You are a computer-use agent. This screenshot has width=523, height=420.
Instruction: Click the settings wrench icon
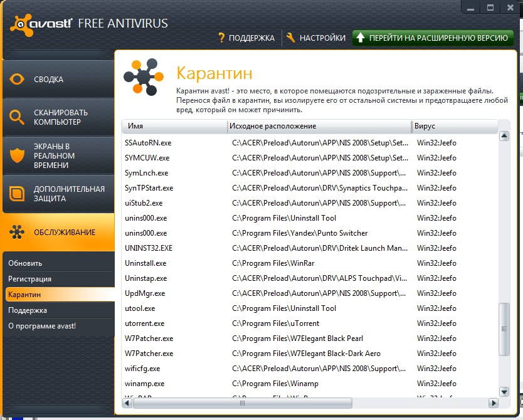pyautogui.click(x=290, y=38)
